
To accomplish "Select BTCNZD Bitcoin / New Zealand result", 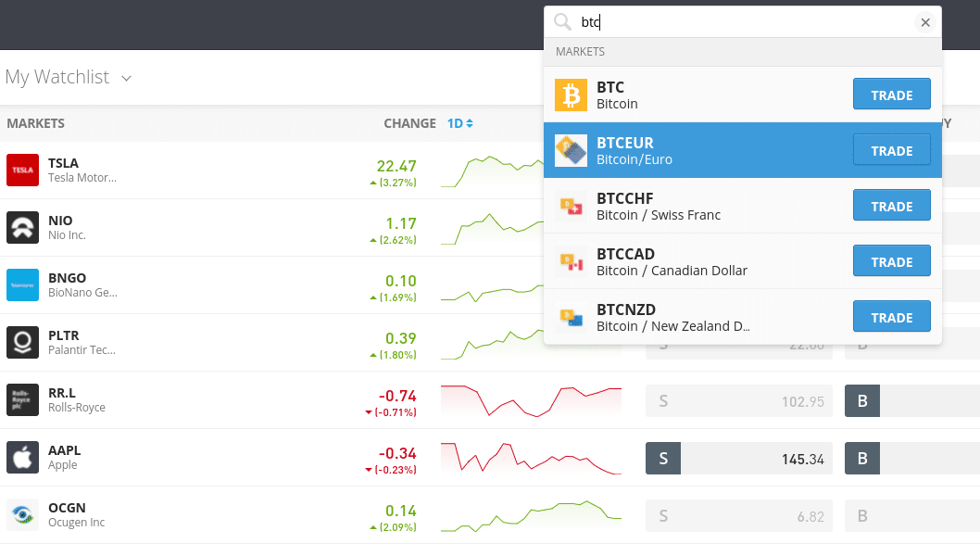I will pyautogui.click(x=743, y=317).
